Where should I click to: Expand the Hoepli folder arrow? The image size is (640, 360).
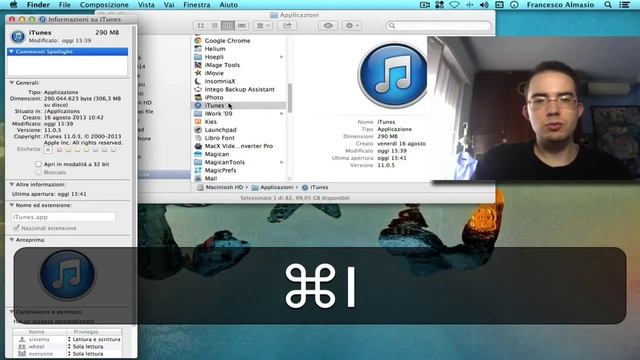[282, 57]
